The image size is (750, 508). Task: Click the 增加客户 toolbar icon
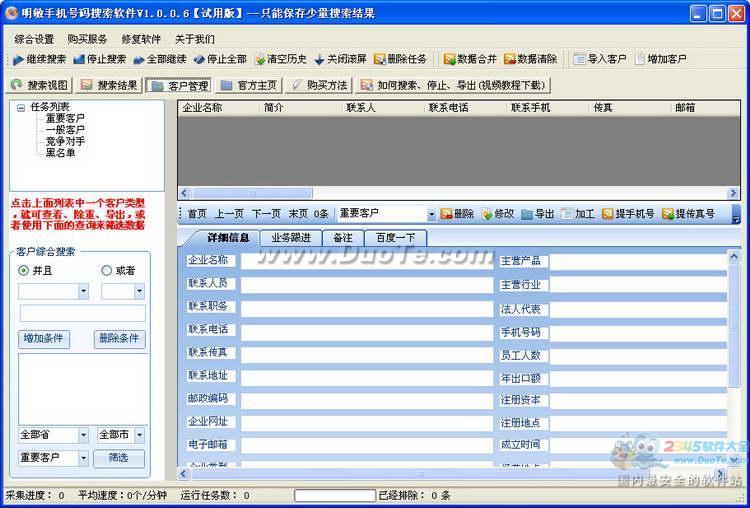tap(640, 60)
